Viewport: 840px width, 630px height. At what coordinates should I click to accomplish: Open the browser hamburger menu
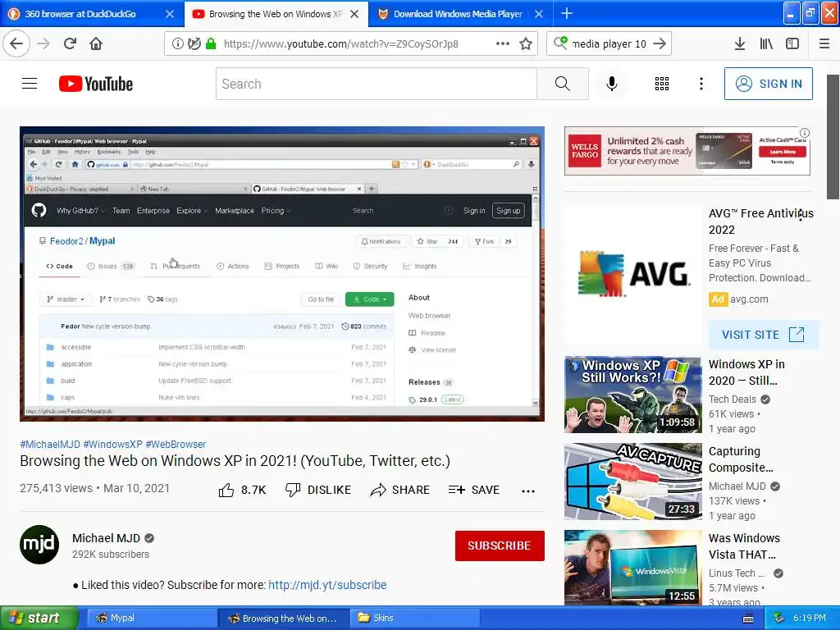click(824, 43)
